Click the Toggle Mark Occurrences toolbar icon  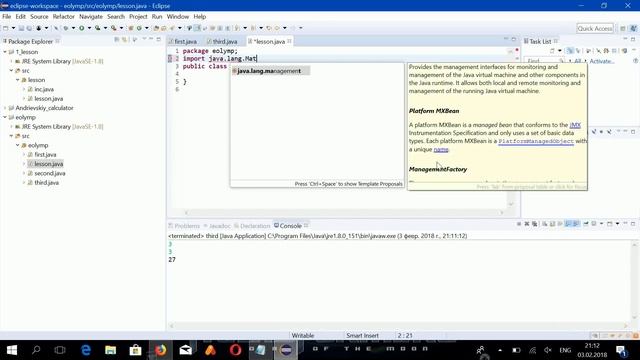tap(197, 28)
